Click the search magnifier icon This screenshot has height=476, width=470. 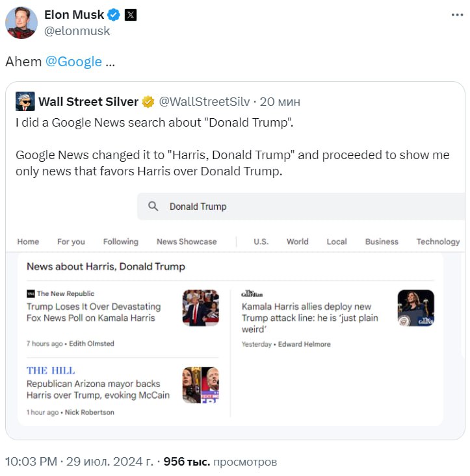153,207
